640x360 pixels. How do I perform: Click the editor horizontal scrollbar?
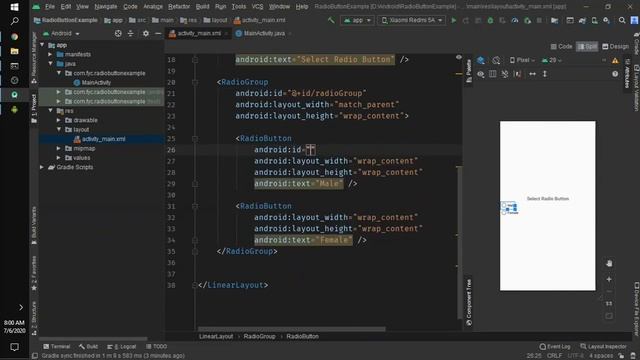pos(291,329)
